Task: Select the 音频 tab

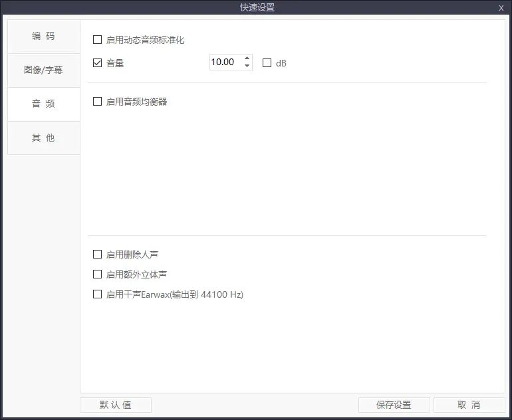Action: point(43,104)
